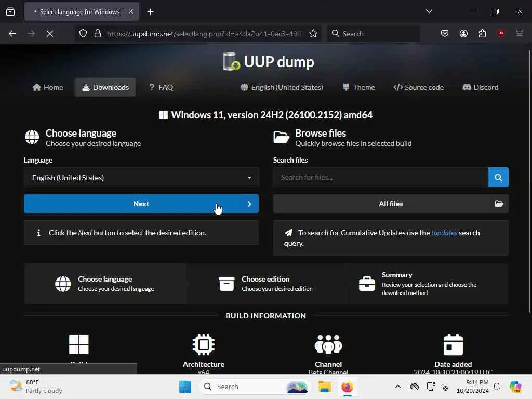Click the address bar URL

[204, 34]
